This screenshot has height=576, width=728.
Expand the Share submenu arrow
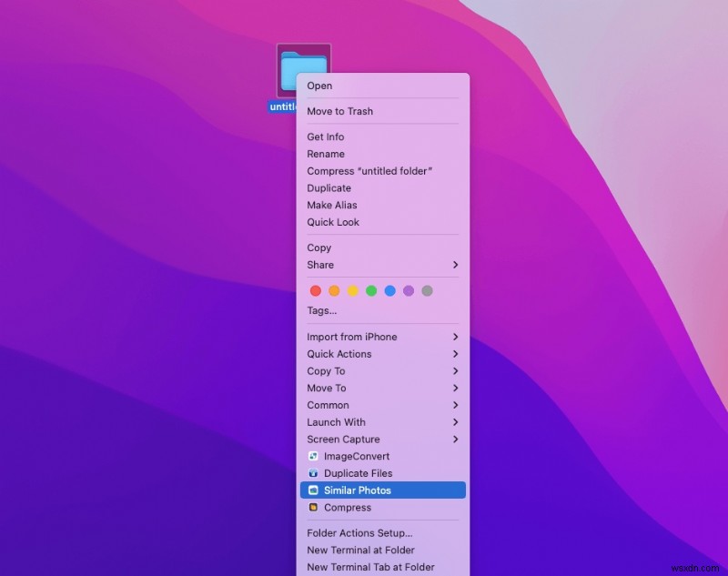(x=456, y=265)
